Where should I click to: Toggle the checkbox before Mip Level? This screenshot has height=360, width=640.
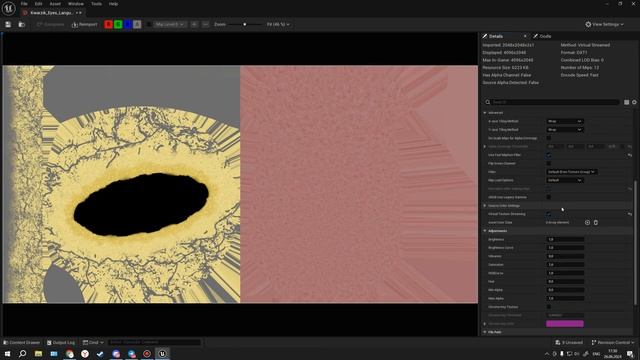(x=149, y=24)
